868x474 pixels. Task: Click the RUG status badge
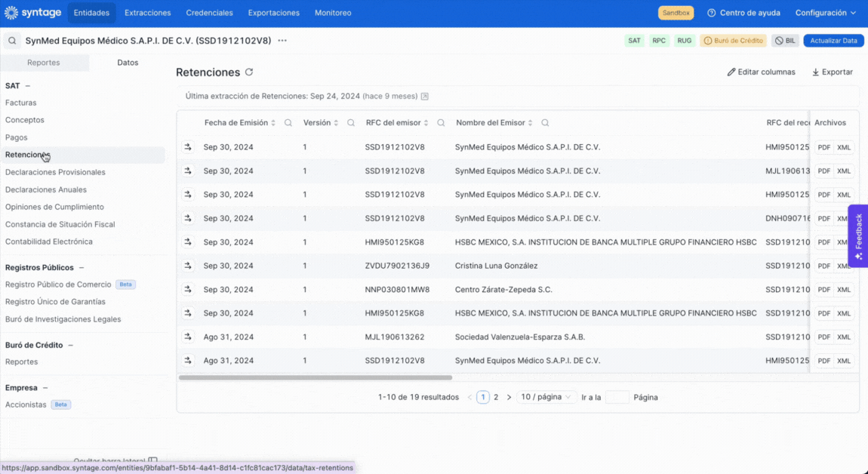click(x=685, y=41)
